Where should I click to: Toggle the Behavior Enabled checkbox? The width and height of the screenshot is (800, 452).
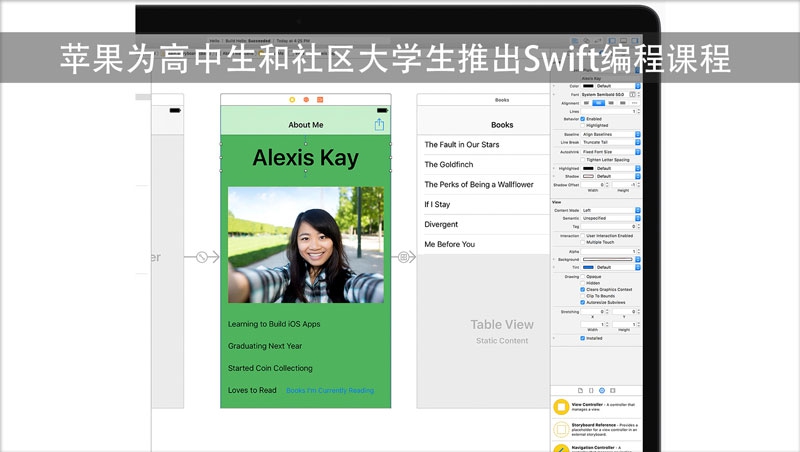pyautogui.click(x=583, y=119)
